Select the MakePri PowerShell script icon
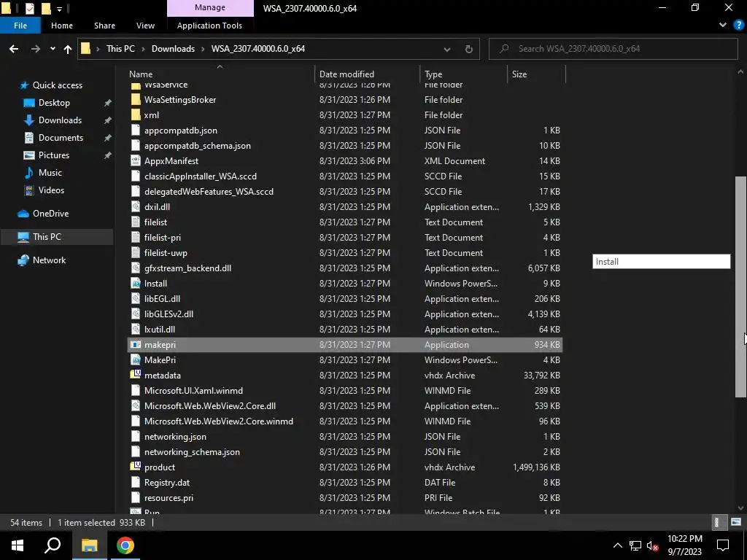 [136, 360]
